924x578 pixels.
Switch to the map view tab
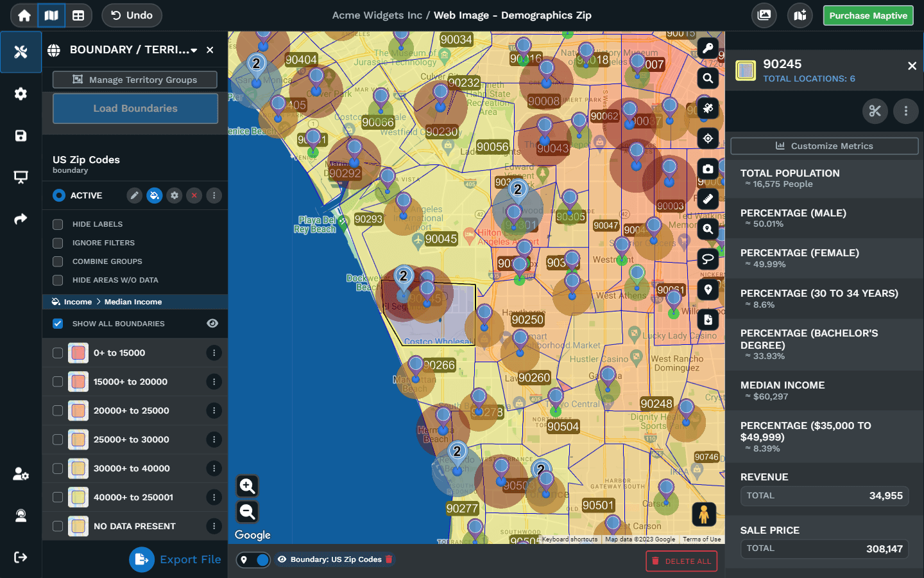click(51, 15)
